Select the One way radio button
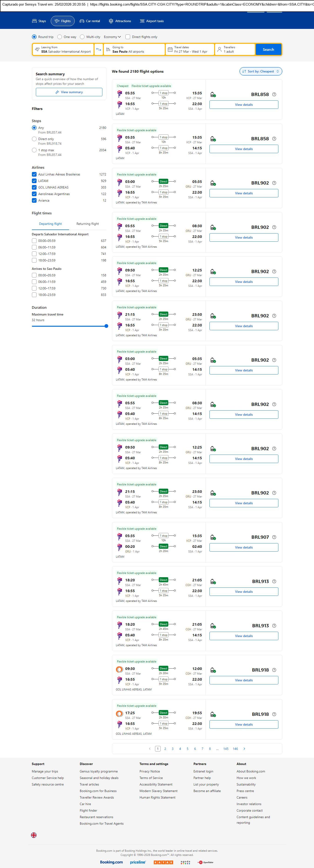 tap(60, 37)
